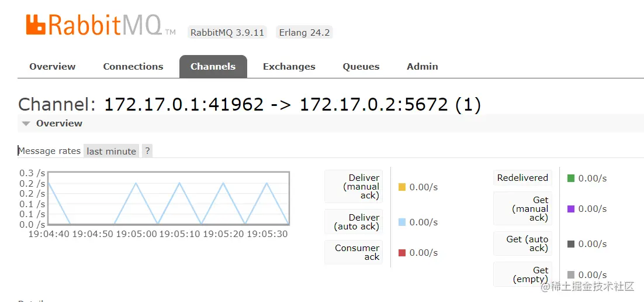Collapse the Overview section triangle
644x302 pixels.
(26, 123)
